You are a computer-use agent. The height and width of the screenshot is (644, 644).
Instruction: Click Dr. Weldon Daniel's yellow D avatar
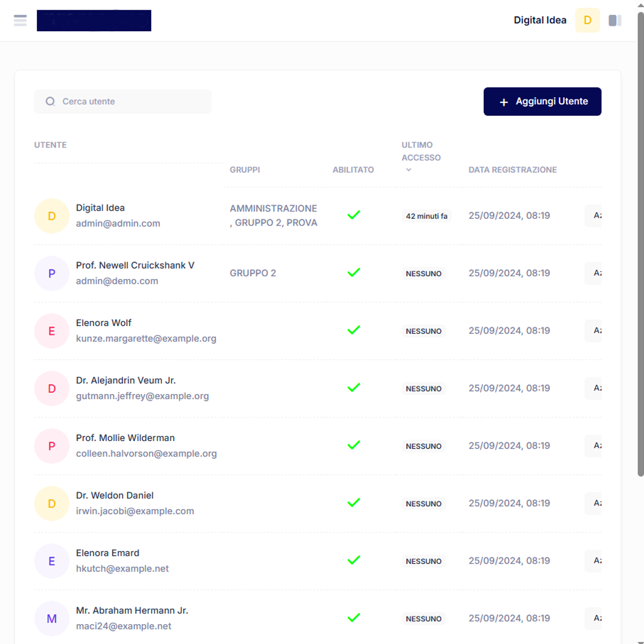coord(52,504)
